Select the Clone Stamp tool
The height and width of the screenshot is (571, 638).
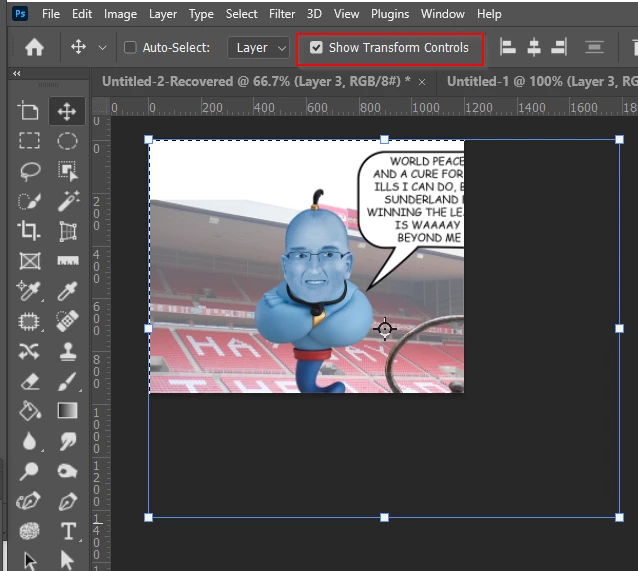(67, 351)
